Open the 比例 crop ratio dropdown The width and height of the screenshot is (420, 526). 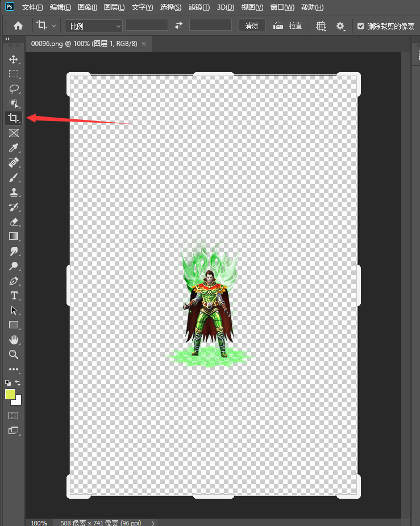click(94, 26)
